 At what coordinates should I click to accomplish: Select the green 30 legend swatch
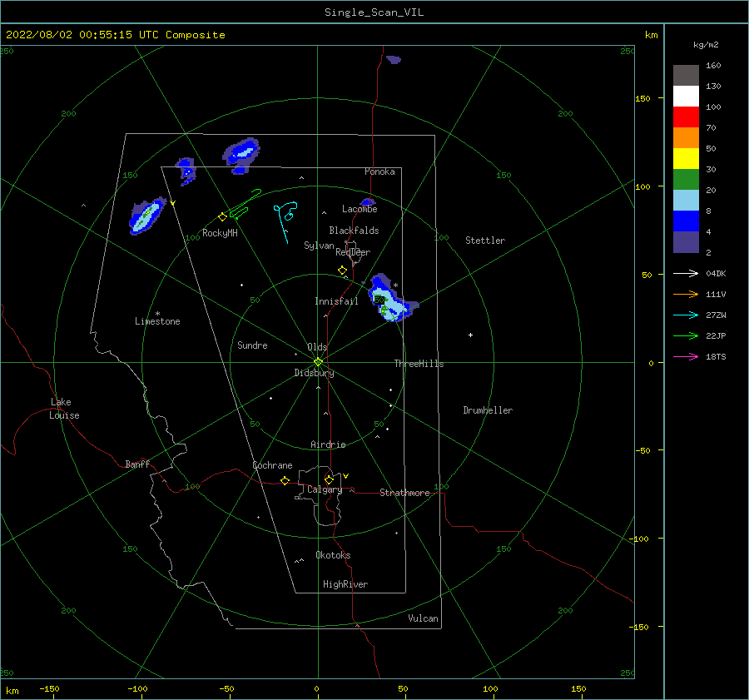click(x=686, y=180)
